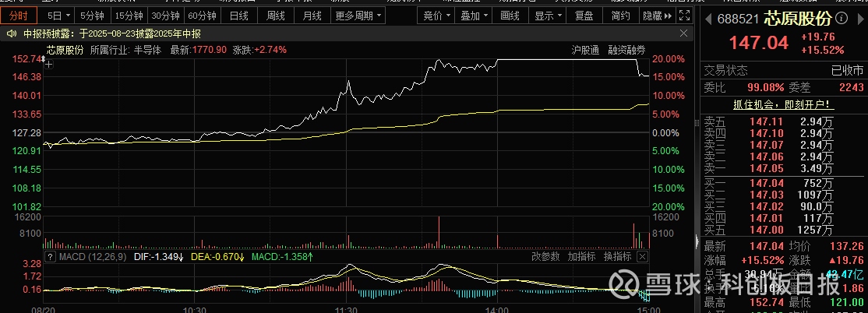868x313 pixels.
Task: Collapse side panel via divider arrow
Action: 697,241
